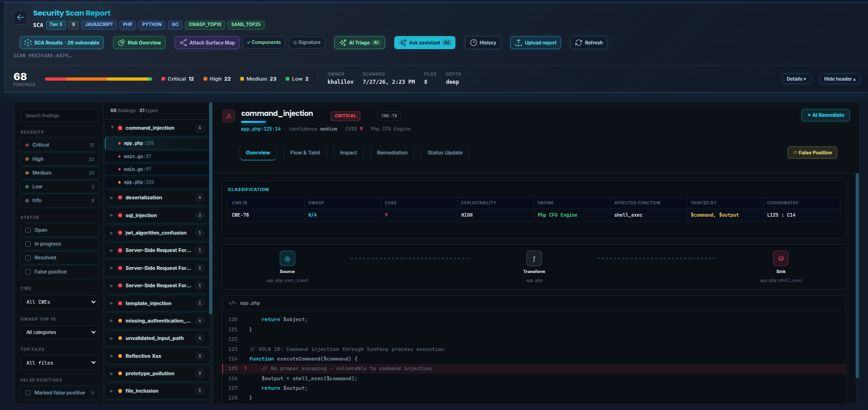Click the green Low legend swatch

click(x=287, y=79)
